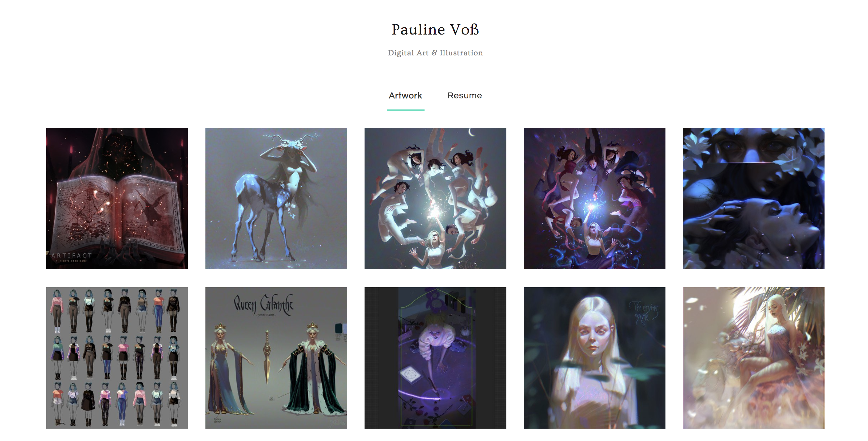Open the Artwork tab
Viewport: 868px width, 441px height.
tap(405, 96)
